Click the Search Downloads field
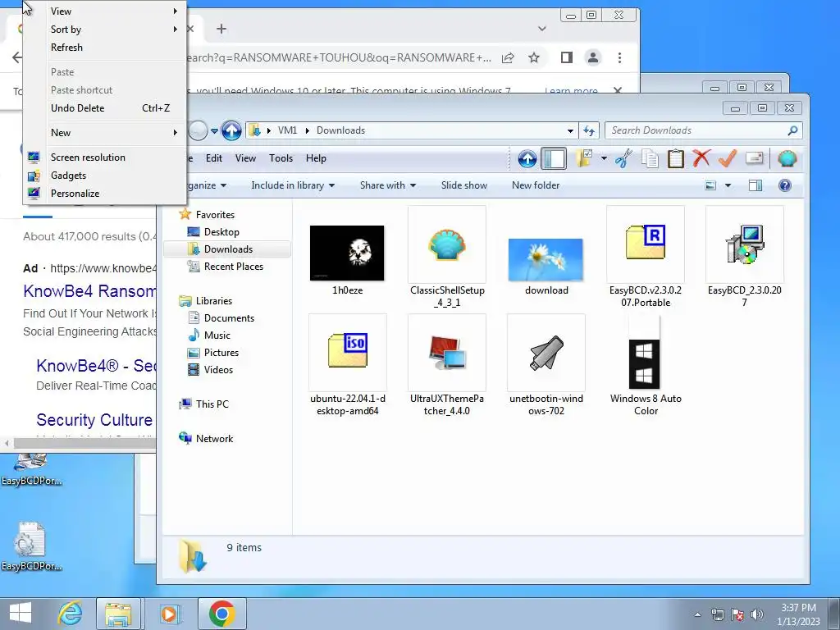 [x=703, y=130]
